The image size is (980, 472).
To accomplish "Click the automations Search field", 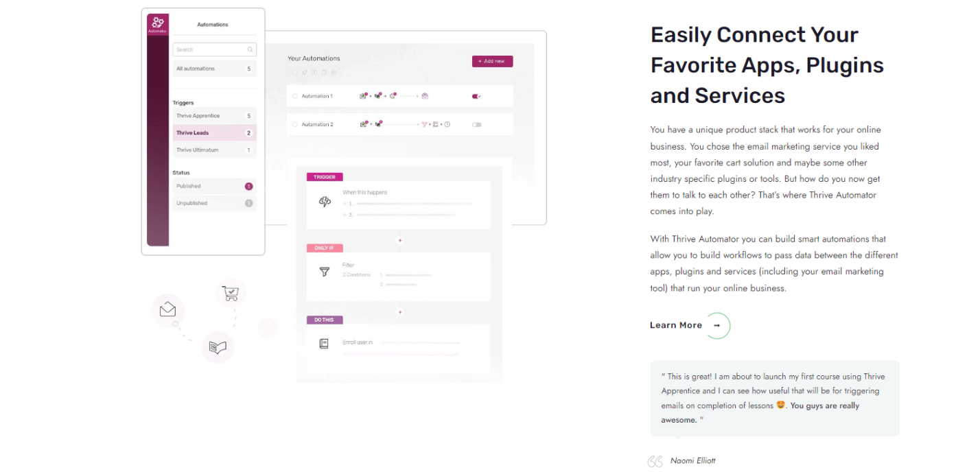I will [214, 49].
